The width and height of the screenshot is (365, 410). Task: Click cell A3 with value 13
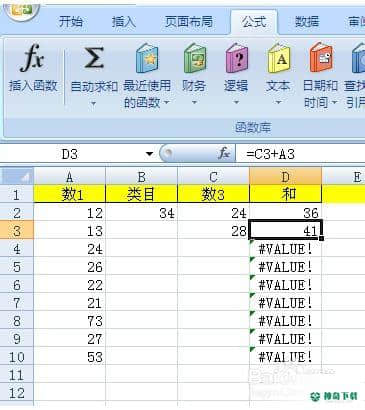coord(69,230)
